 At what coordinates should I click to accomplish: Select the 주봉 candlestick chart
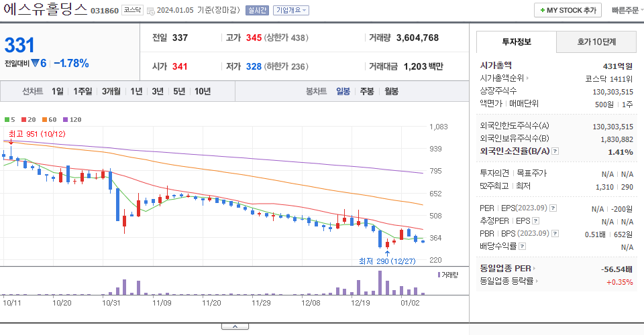click(367, 91)
